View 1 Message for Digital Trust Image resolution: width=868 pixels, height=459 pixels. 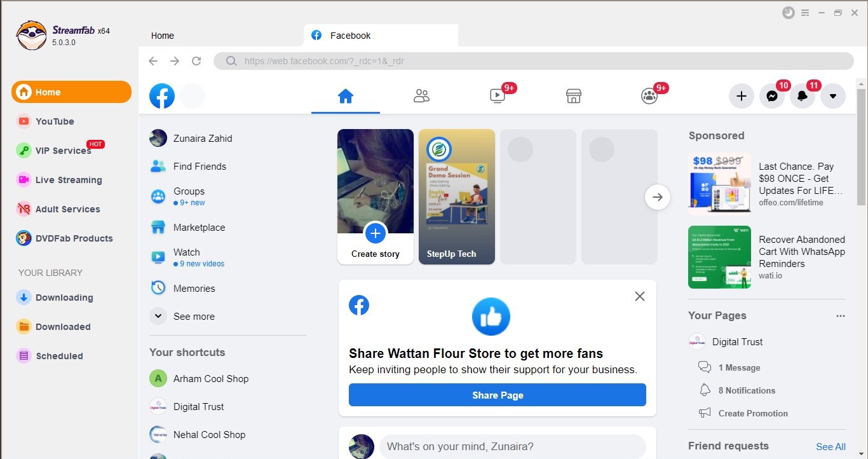(x=739, y=367)
